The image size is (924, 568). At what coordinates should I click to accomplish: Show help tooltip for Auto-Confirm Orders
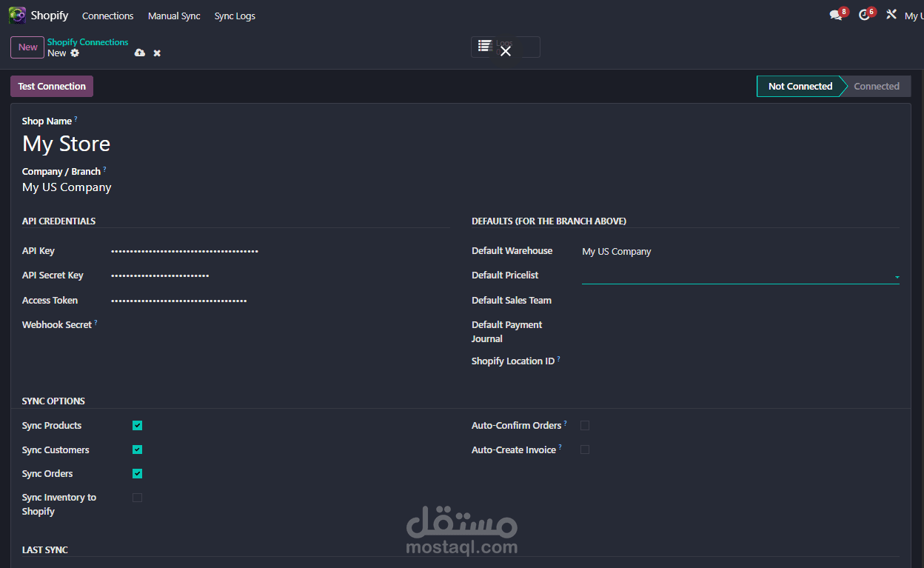[x=565, y=423]
